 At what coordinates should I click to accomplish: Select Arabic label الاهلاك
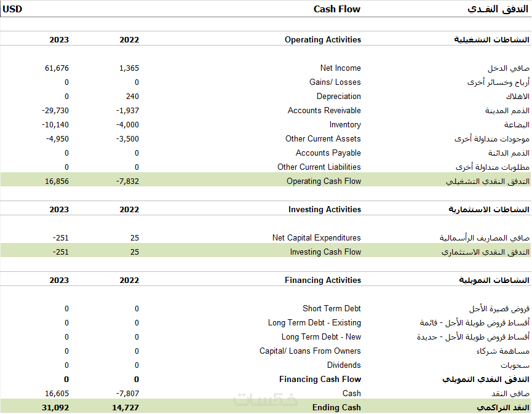[517, 97]
